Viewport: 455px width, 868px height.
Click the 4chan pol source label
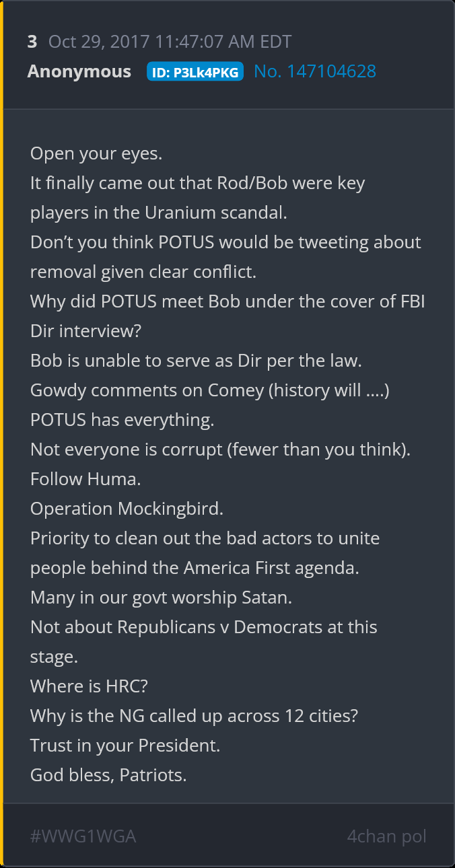(386, 836)
